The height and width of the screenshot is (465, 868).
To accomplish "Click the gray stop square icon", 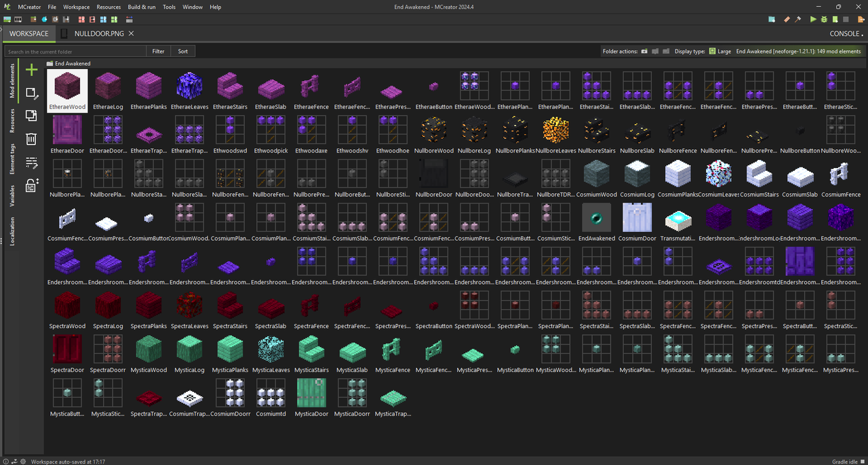I will (846, 19).
